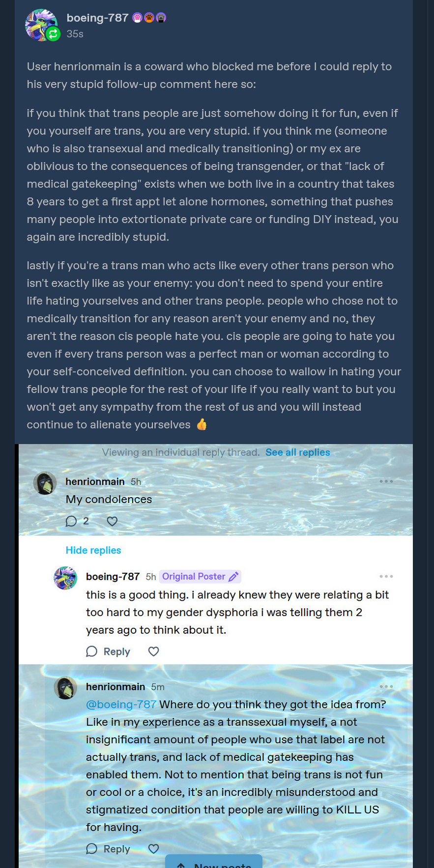
Task: Open three-dot menu on 'My condolences' reply
Action: click(386, 481)
